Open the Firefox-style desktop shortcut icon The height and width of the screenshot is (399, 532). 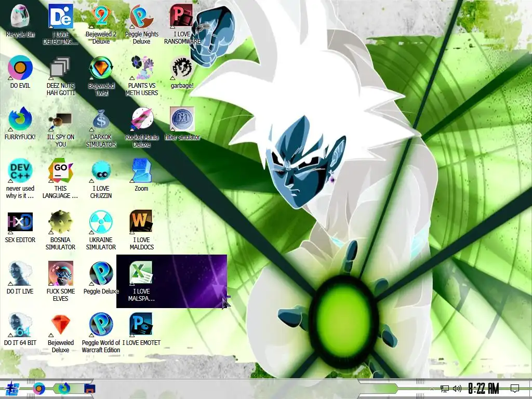point(20,119)
